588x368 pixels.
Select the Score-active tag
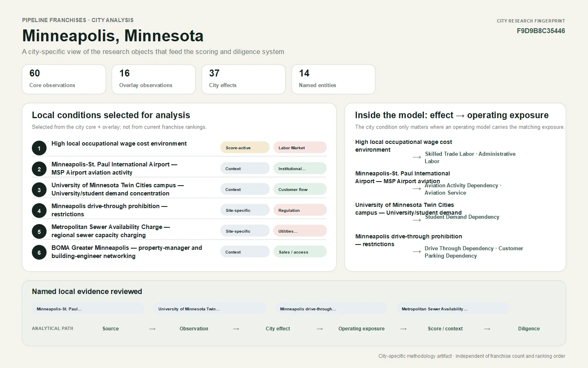(x=245, y=148)
